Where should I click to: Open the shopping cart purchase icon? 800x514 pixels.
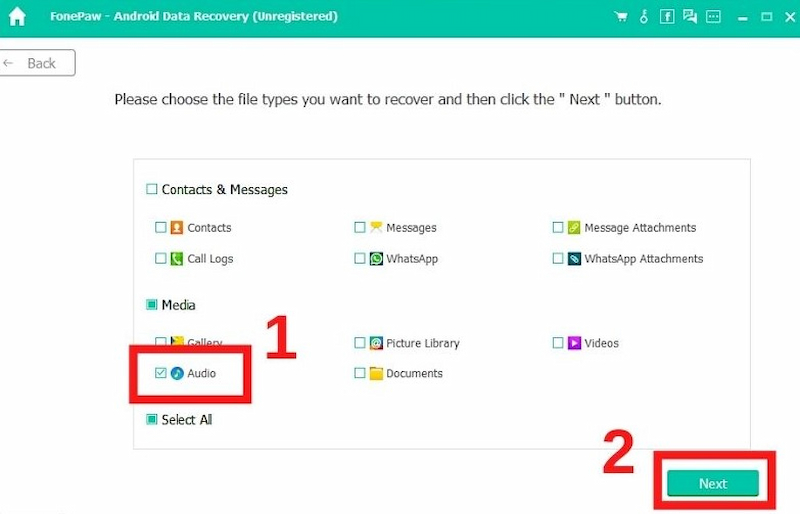coord(621,17)
